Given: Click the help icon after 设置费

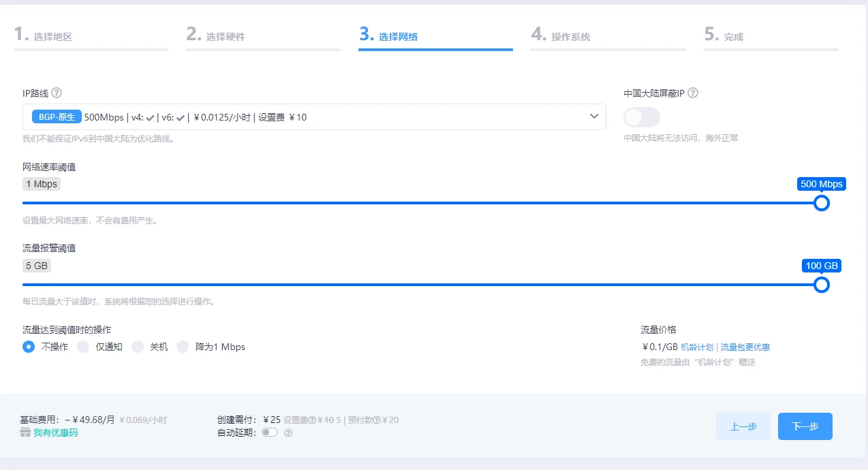Looking at the screenshot, I should (x=312, y=420).
